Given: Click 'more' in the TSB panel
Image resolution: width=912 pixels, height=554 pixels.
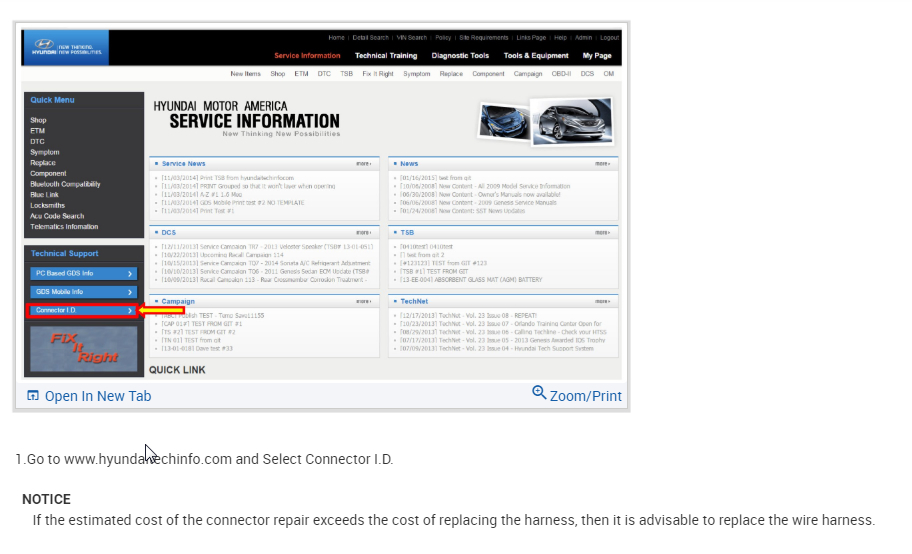Looking at the screenshot, I should (603, 233).
